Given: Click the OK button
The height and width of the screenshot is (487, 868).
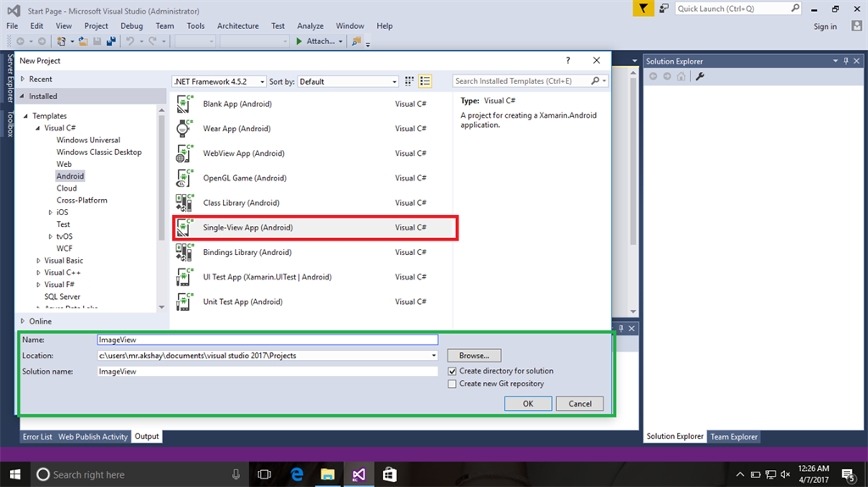Looking at the screenshot, I should coord(528,404).
